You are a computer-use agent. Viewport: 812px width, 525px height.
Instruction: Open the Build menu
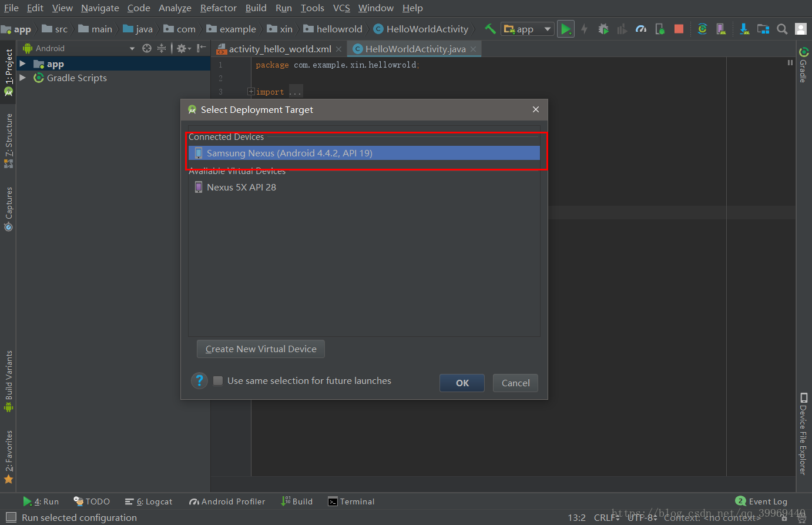coord(256,8)
